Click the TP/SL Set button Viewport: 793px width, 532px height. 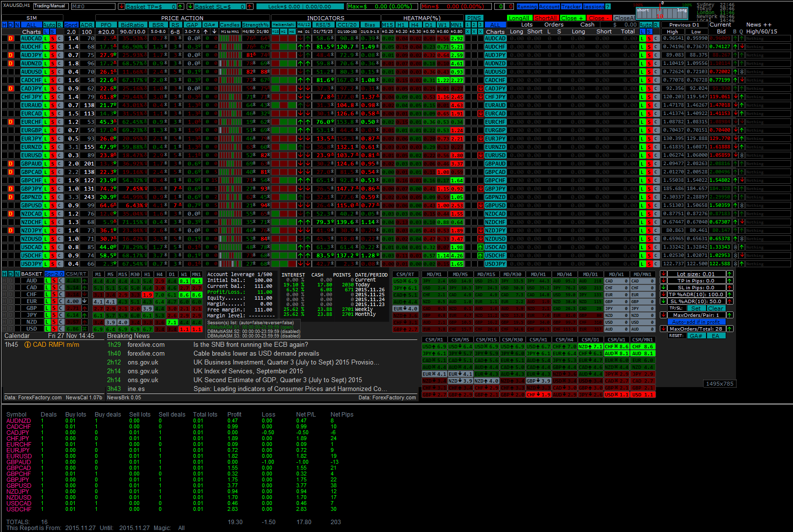pyautogui.click(x=696, y=308)
